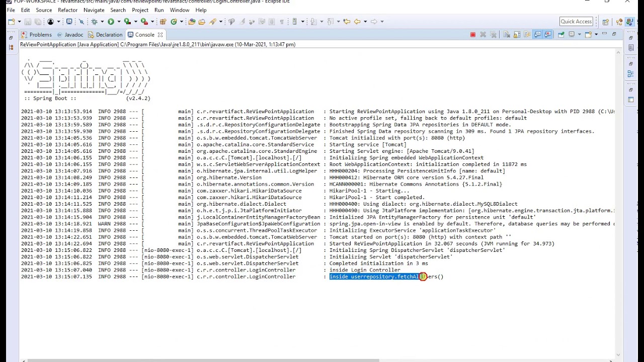Click inside the Quick Access field

[x=576, y=22]
